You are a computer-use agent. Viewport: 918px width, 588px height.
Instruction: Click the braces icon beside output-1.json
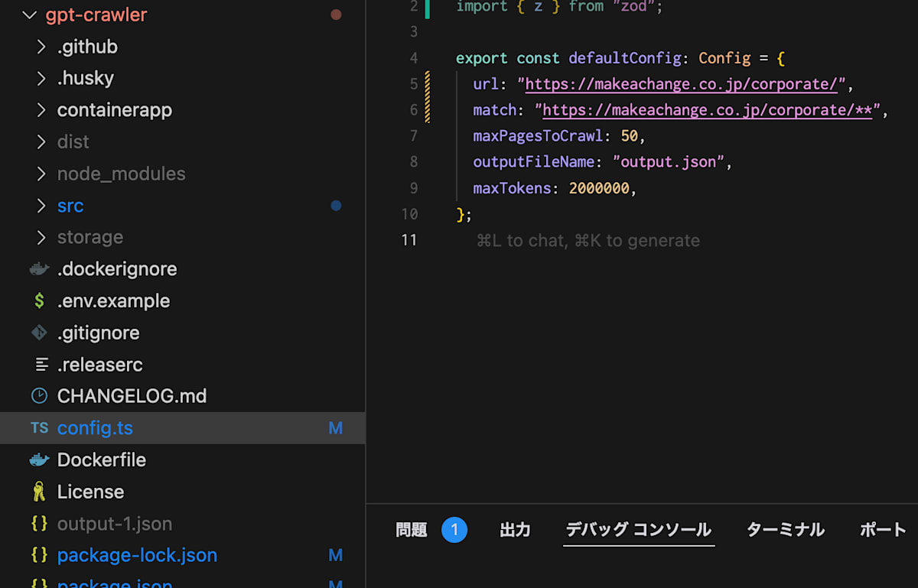coord(39,523)
